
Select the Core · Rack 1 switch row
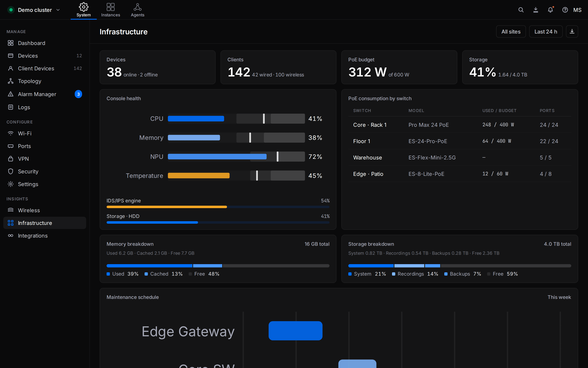[459, 125]
